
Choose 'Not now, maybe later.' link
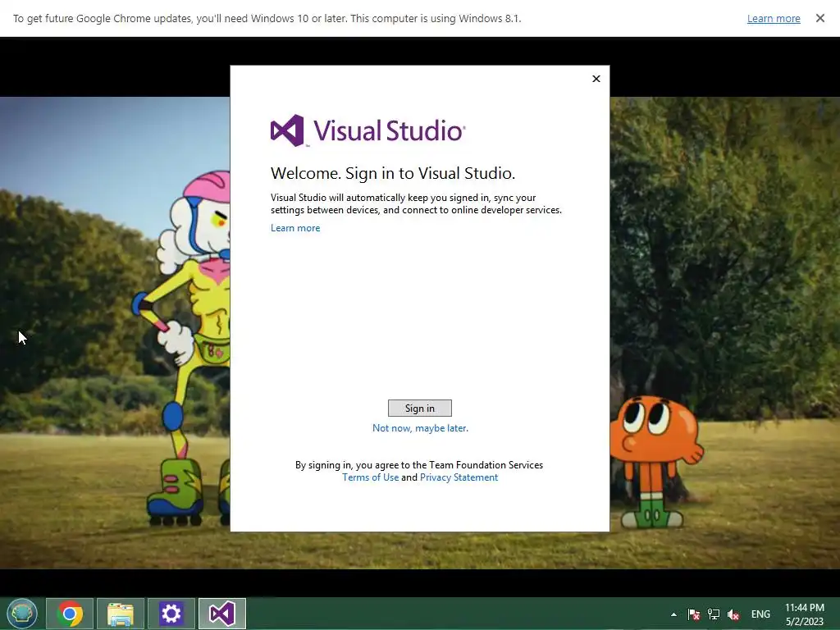[x=420, y=428]
